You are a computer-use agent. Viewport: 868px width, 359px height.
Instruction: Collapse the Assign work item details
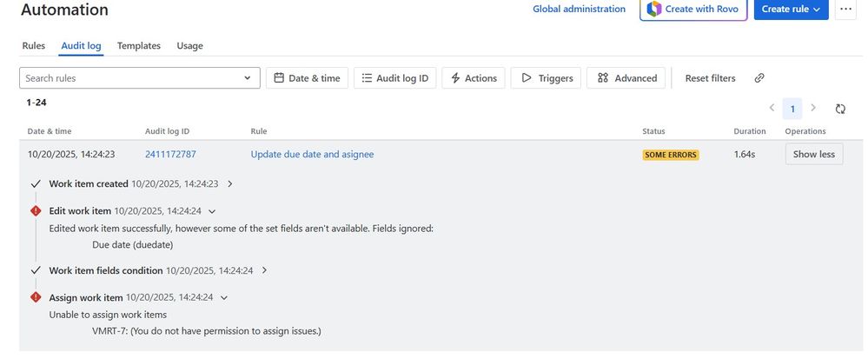(224, 297)
